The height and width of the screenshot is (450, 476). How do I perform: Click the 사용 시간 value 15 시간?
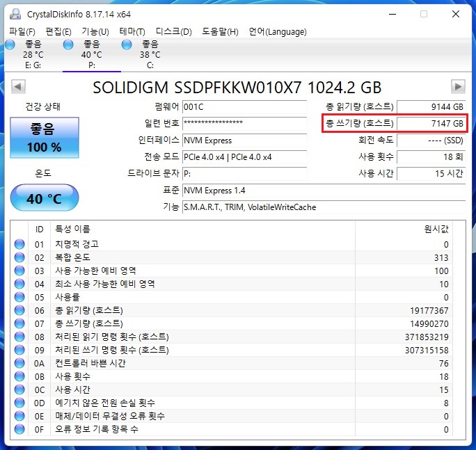431,174
